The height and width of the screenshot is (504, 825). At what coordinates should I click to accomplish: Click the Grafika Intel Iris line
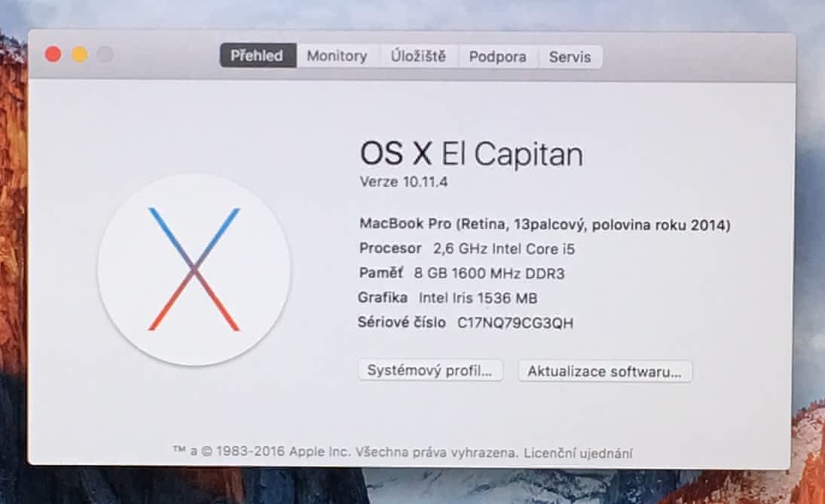[448, 298]
